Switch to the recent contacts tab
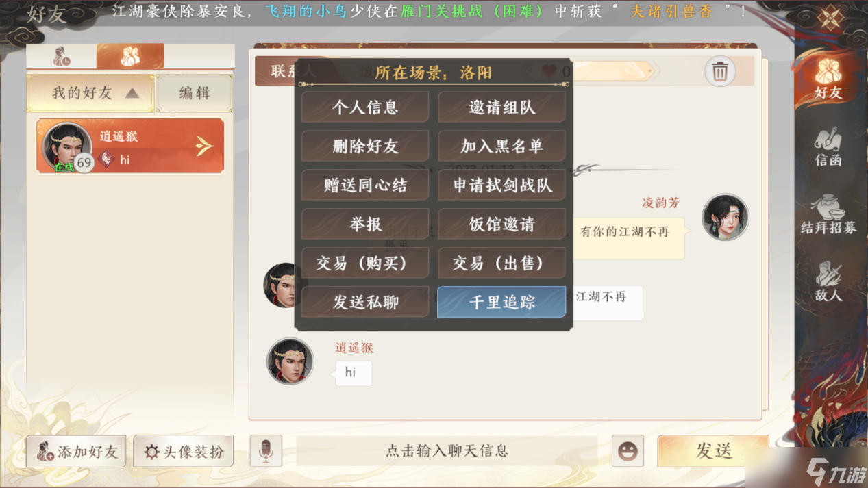 (x=62, y=57)
